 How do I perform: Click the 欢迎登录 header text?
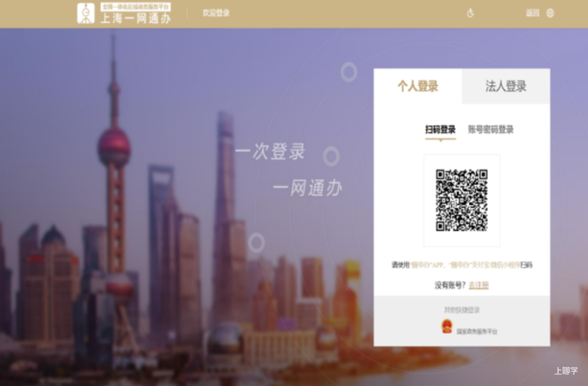216,13
